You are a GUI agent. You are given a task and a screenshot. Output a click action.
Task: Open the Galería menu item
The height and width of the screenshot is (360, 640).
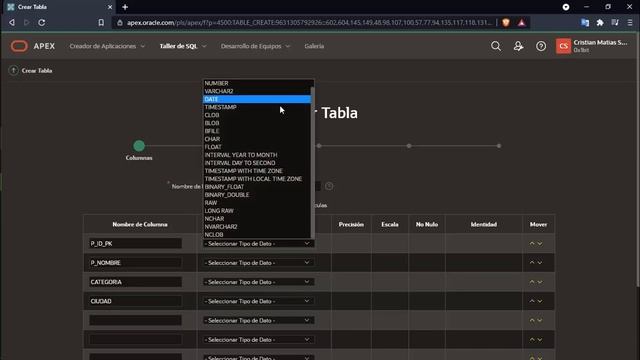[314, 46]
